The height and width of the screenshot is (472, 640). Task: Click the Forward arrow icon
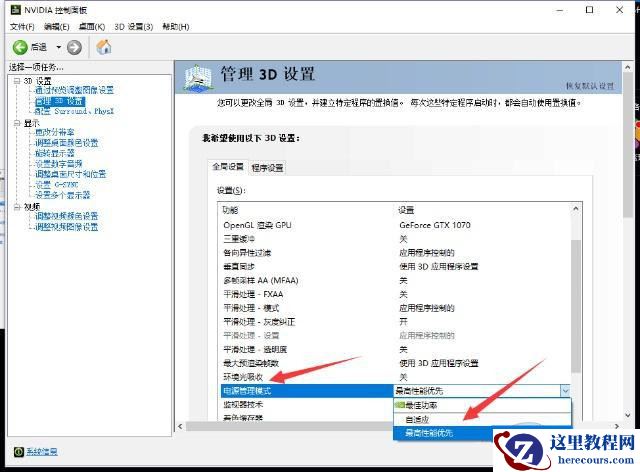(74, 47)
